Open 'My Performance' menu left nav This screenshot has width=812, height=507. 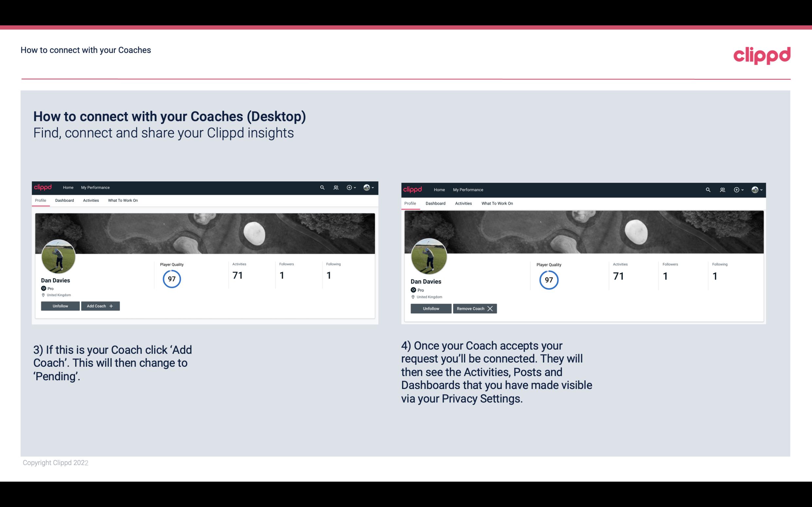point(95,187)
